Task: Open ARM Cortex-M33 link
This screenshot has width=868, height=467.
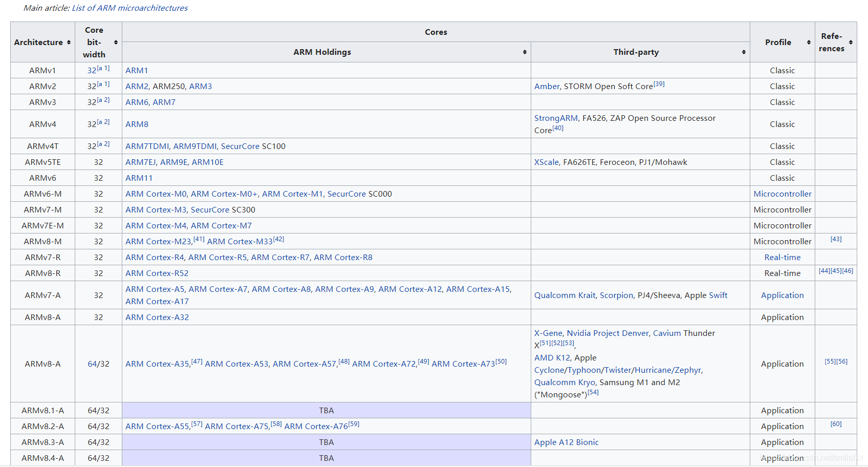Action: point(240,242)
